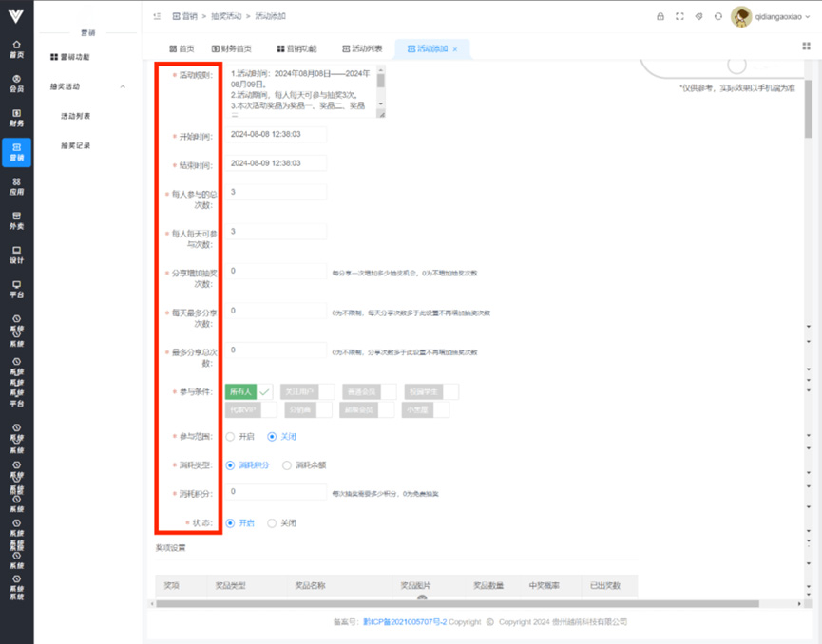Click the lock screen icon in header
The image size is (822, 644).
(660, 16)
